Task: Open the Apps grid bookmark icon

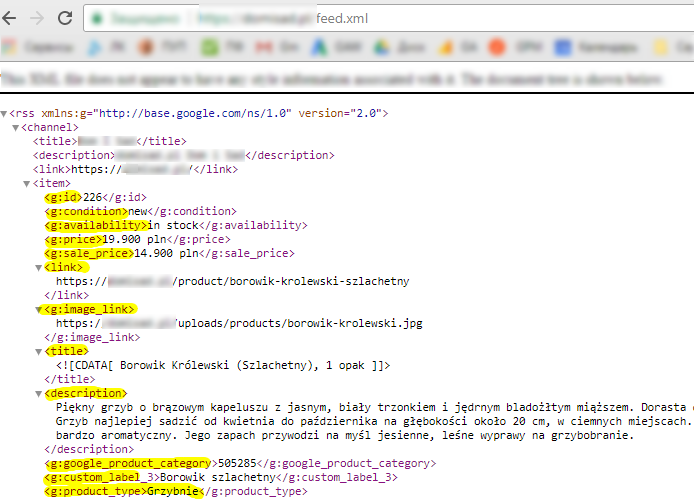Action: point(9,47)
